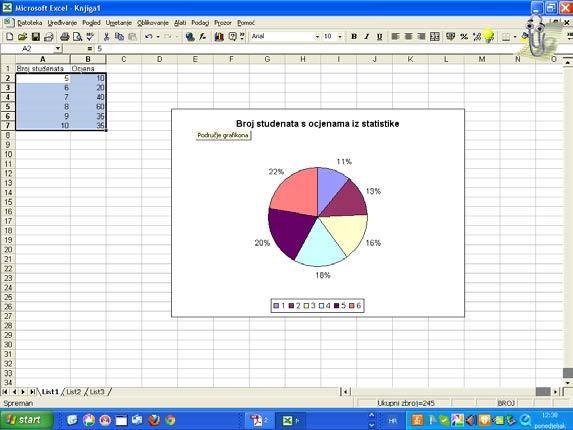
Task: Open the Undo history dropdown arrow
Action: (158, 37)
